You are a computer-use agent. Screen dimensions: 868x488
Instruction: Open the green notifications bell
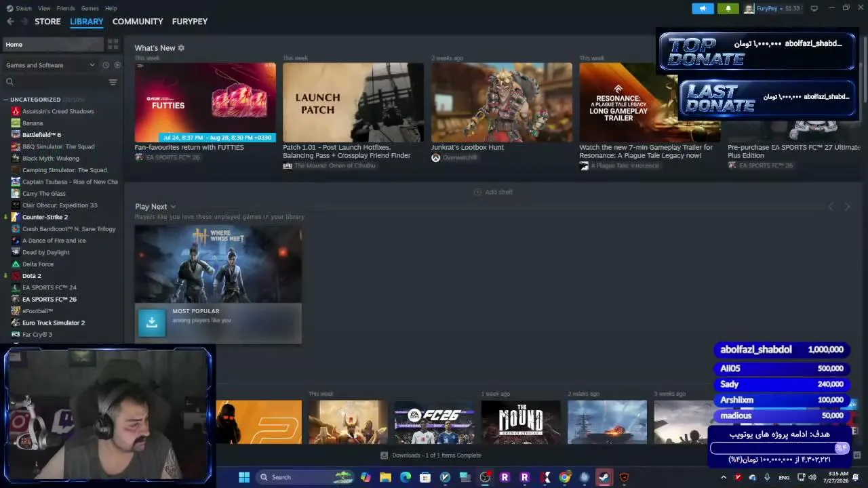click(x=728, y=8)
